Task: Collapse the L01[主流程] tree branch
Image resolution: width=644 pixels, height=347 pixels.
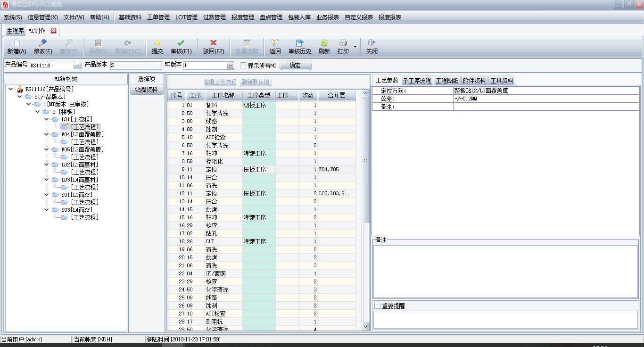Action: coord(46,119)
